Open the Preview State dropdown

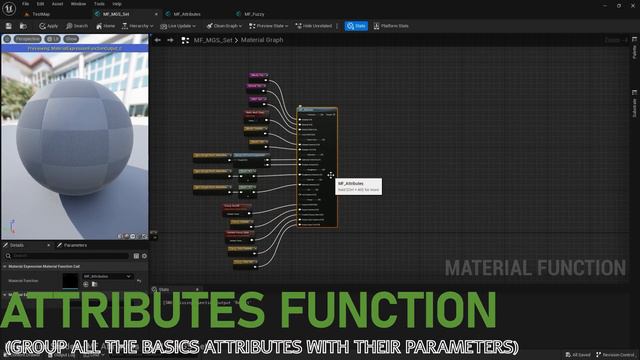269,26
